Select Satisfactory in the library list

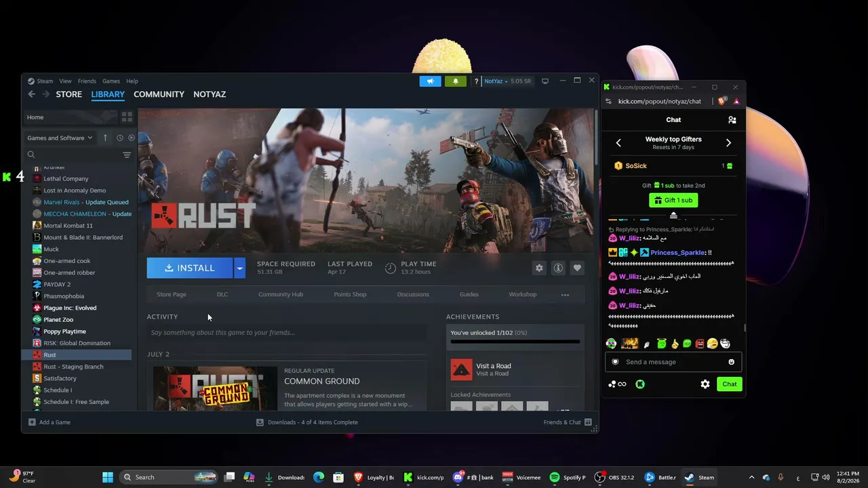tap(60, 378)
